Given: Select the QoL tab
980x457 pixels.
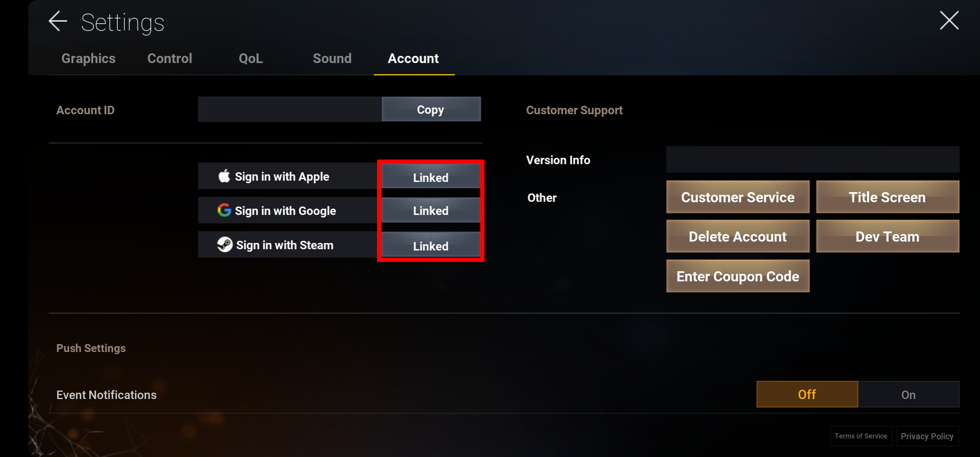Looking at the screenshot, I should coord(251,58).
